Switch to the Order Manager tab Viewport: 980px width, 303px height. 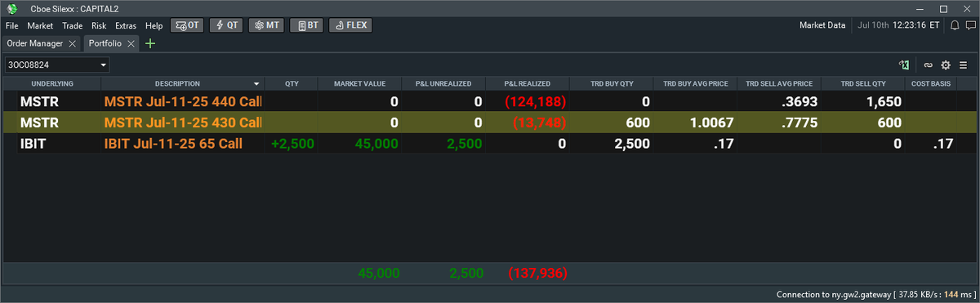34,43
